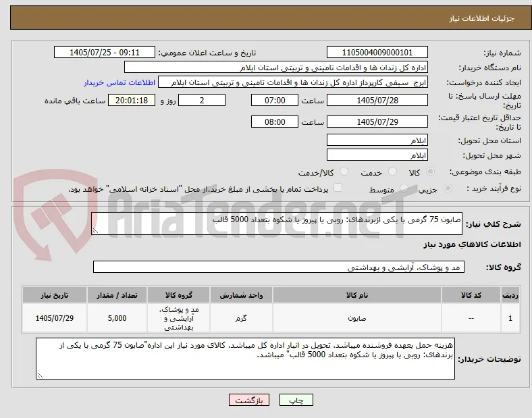Click the deadline time field 07:00
This screenshot has height=418, width=532.
point(275,100)
